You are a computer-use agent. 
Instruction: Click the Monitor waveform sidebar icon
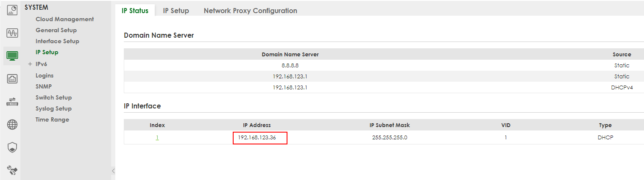pyautogui.click(x=12, y=33)
